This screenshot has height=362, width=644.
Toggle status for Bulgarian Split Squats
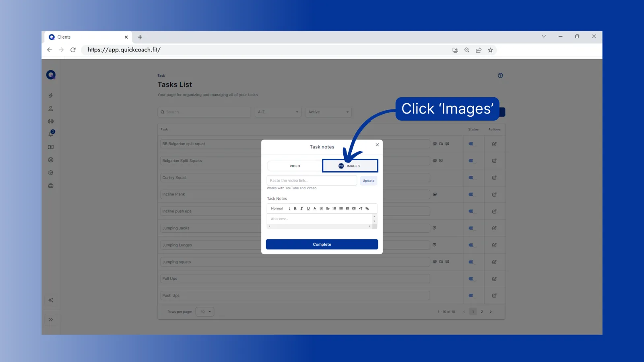[x=471, y=161]
